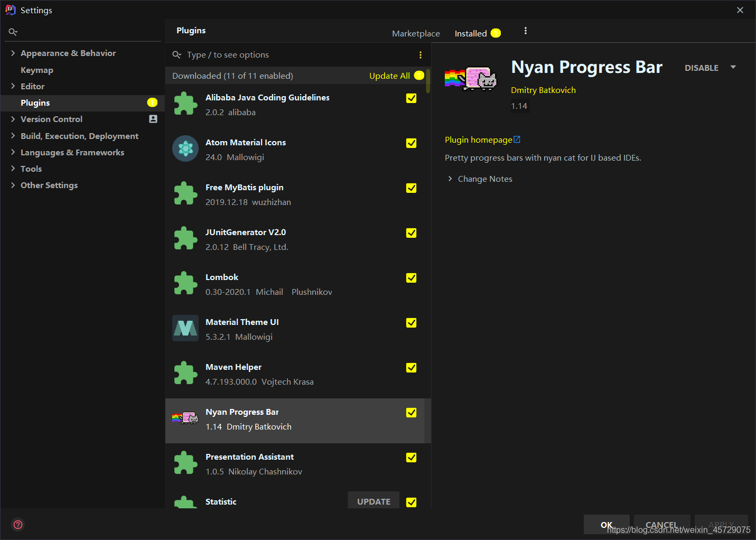Click the Update All link
The height and width of the screenshot is (540, 756).
389,76
